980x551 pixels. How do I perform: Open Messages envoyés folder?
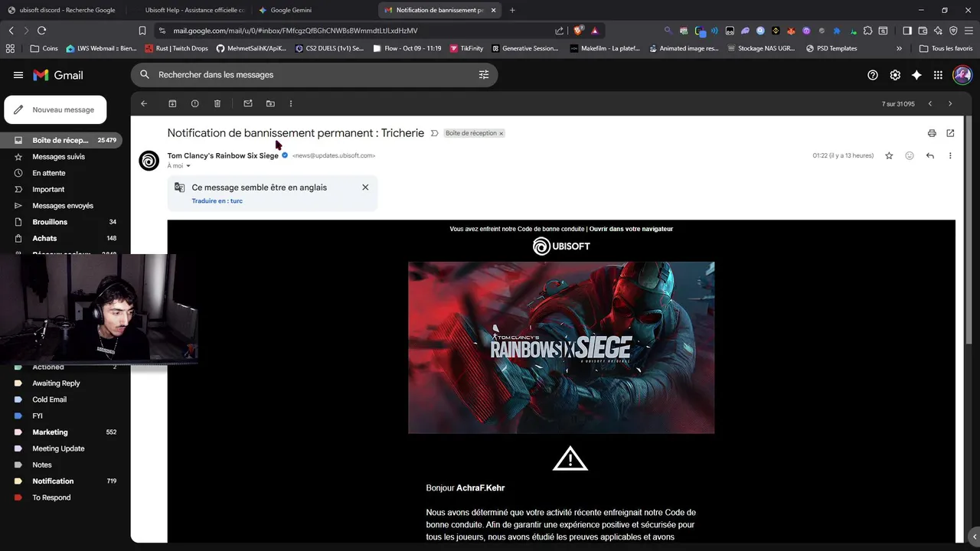click(61, 206)
